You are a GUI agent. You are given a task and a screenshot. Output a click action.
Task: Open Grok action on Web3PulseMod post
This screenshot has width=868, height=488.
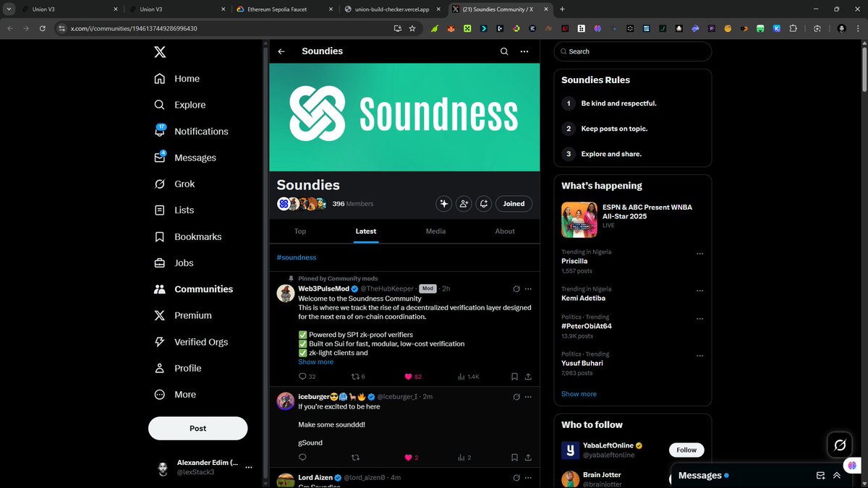pyautogui.click(x=516, y=288)
